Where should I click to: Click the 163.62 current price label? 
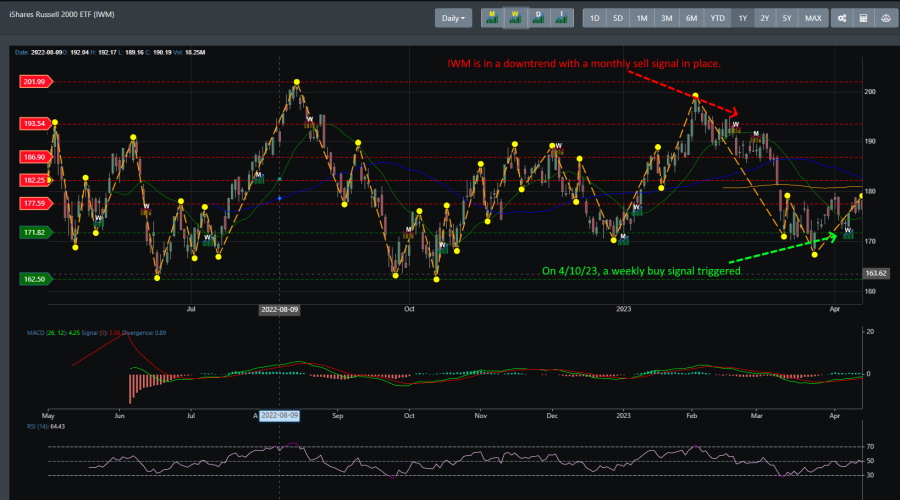pos(876,273)
